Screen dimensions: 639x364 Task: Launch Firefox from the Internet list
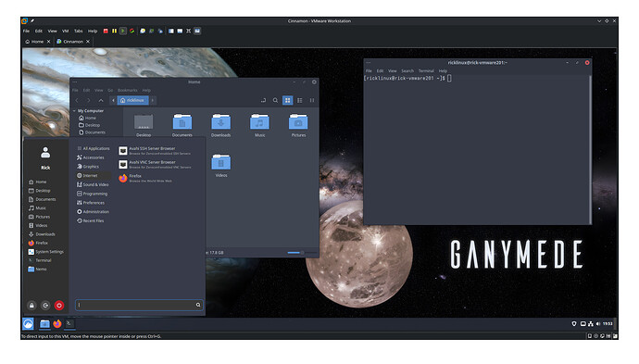(x=145, y=178)
